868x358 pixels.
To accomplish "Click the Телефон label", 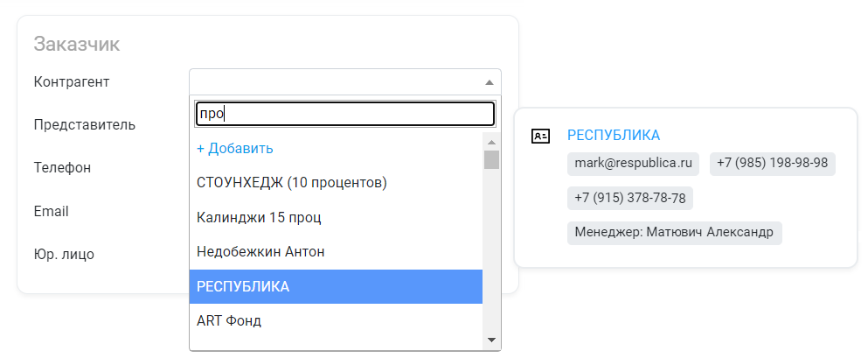I will tap(62, 168).
